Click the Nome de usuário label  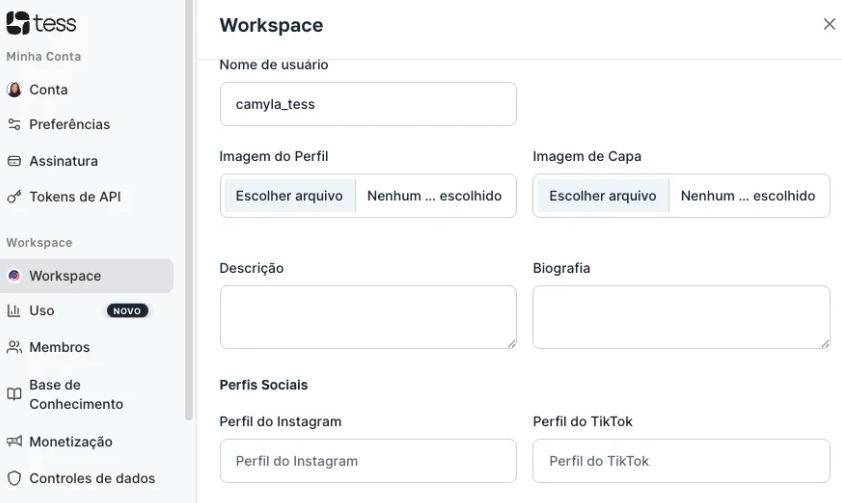(x=274, y=65)
